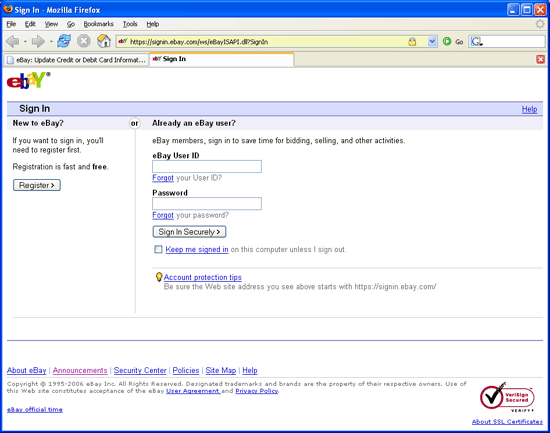Viewport: 550px width, 433px height.
Task: Focus the eBay User ID field
Action: click(207, 166)
